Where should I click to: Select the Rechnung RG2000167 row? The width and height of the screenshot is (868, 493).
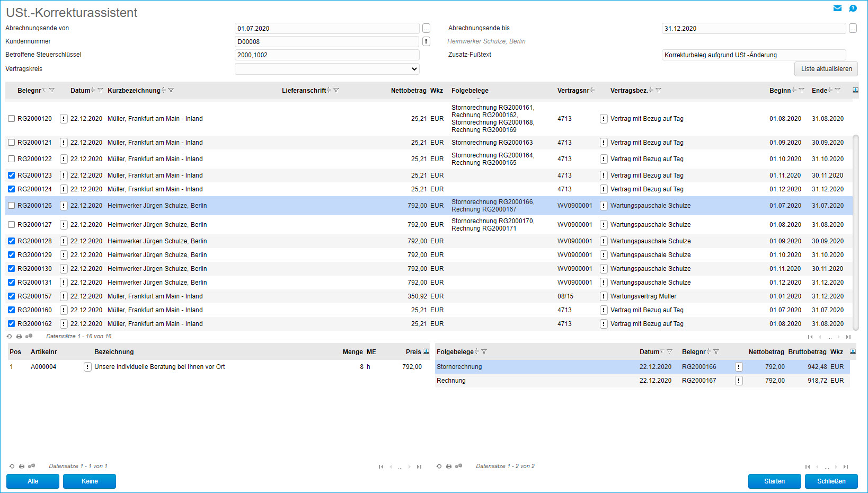point(642,381)
